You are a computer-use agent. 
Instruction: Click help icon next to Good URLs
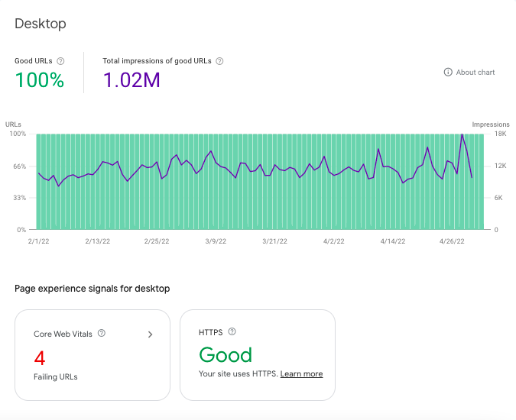[60, 61]
